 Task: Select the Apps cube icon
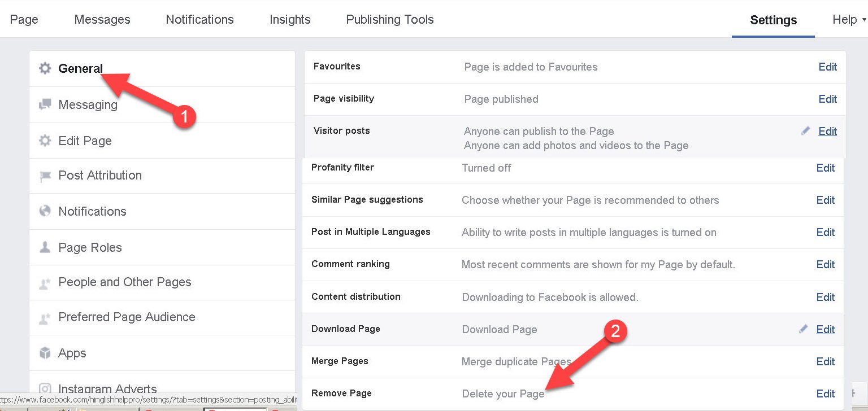coord(45,353)
